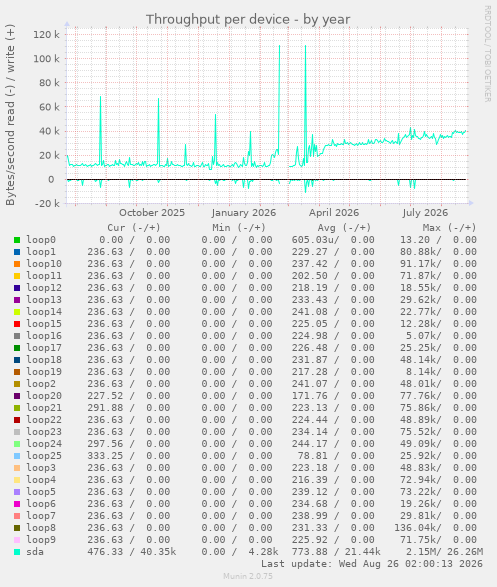
Task: Click the 'Last update: Wed Aug 26 02:00:13 2026' text
Action: tap(372, 564)
